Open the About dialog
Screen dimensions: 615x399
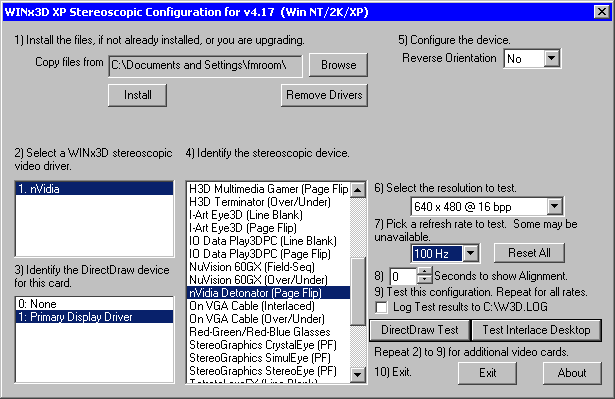coord(572,373)
